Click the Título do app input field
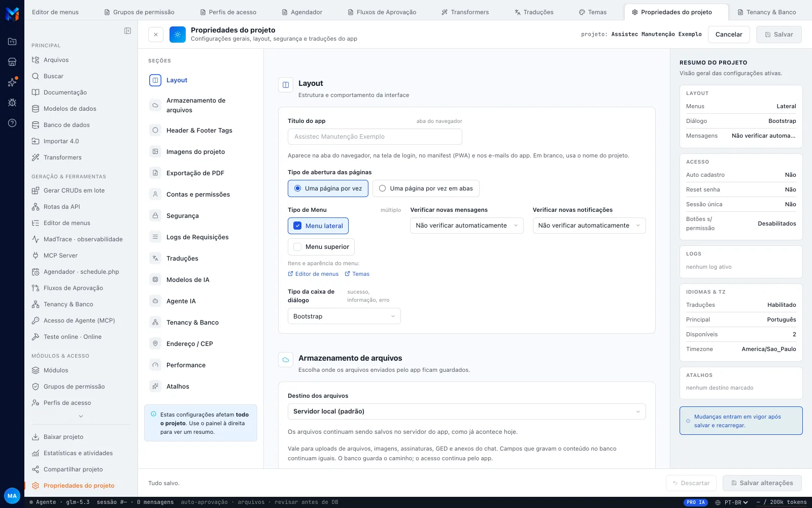This screenshot has width=812, height=508. 375,137
